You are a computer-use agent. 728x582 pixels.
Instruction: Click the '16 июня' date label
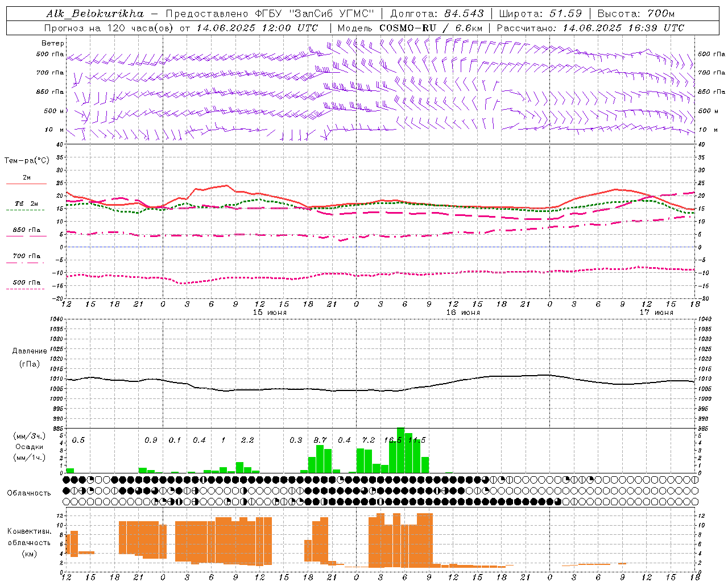tap(463, 313)
